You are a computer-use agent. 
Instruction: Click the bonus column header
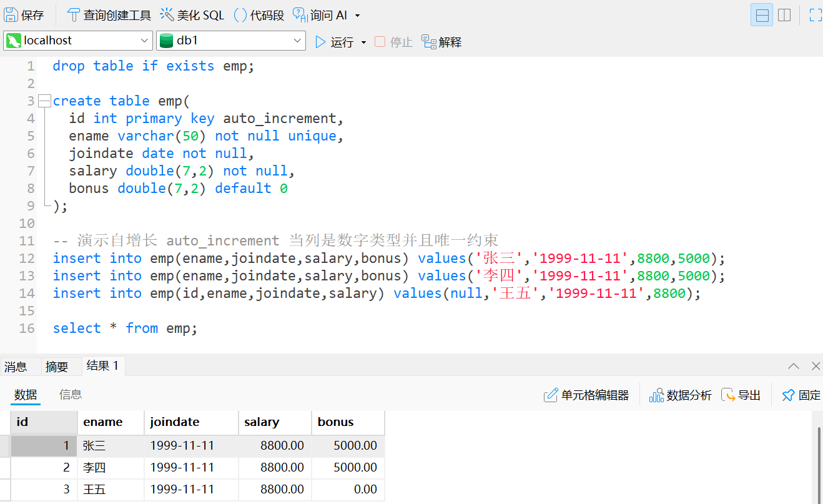point(348,422)
